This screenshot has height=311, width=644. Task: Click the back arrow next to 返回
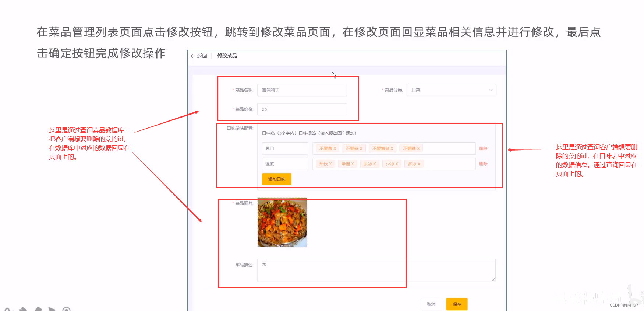coord(193,56)
